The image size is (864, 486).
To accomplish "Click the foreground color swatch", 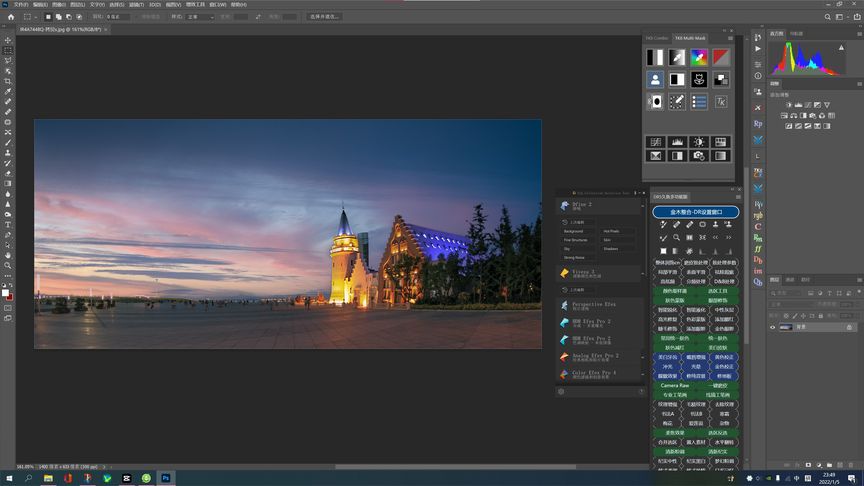I will (x=7, y=293).
